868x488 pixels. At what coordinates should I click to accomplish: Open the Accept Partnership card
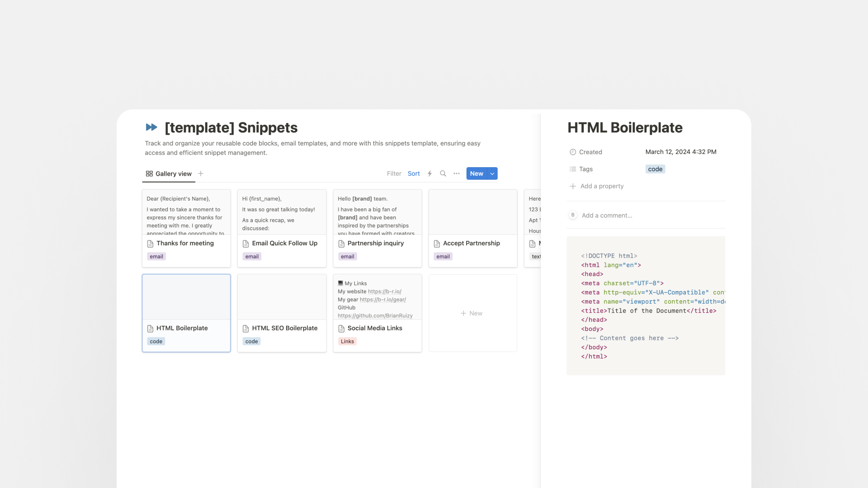473,228
